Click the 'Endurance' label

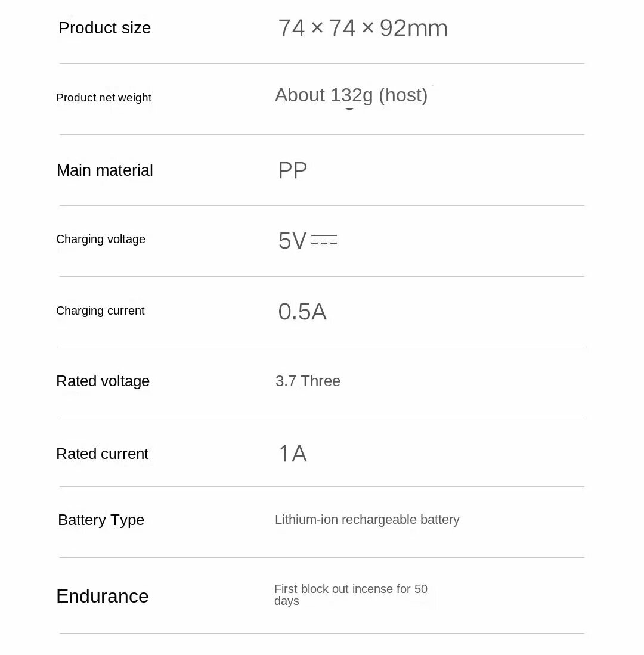102,597
